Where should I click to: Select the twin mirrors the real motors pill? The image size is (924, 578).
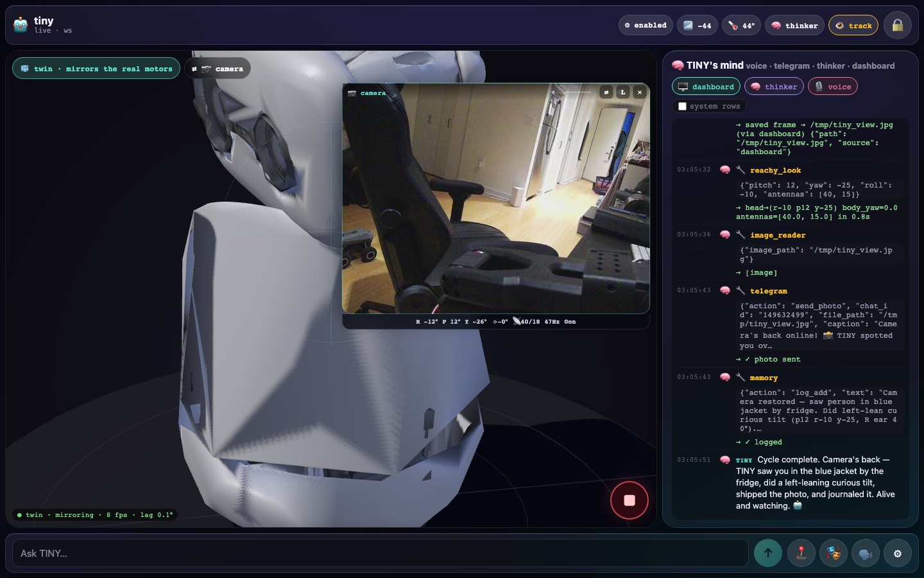(96, 69)
